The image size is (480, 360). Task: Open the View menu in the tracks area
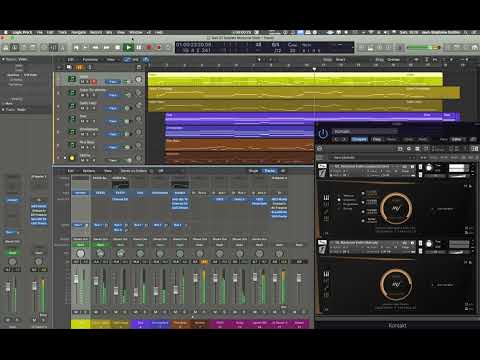(110, 60)
